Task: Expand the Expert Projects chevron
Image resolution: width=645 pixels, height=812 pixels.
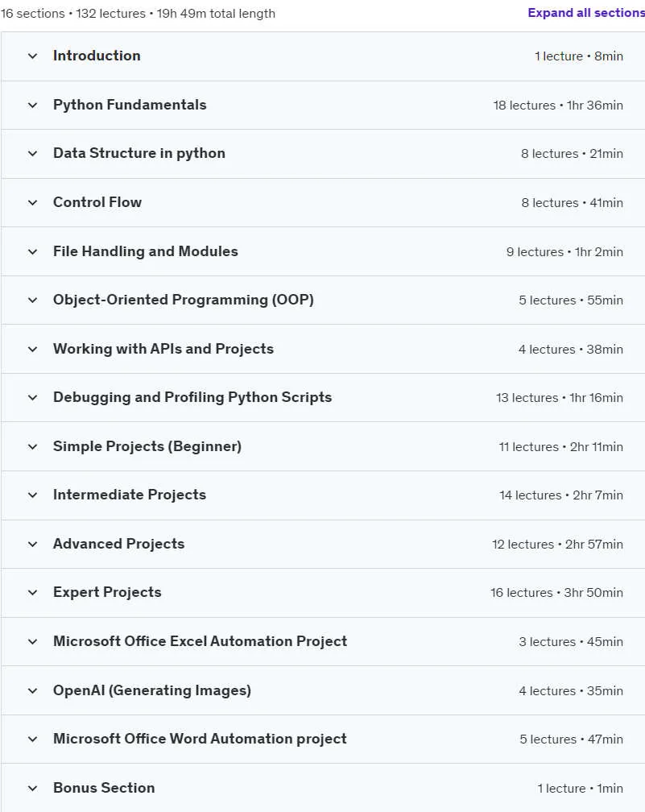Action: 32,592
